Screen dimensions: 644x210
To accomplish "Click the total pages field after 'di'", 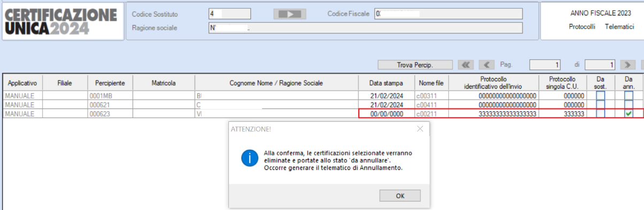I will pos(600,65).
